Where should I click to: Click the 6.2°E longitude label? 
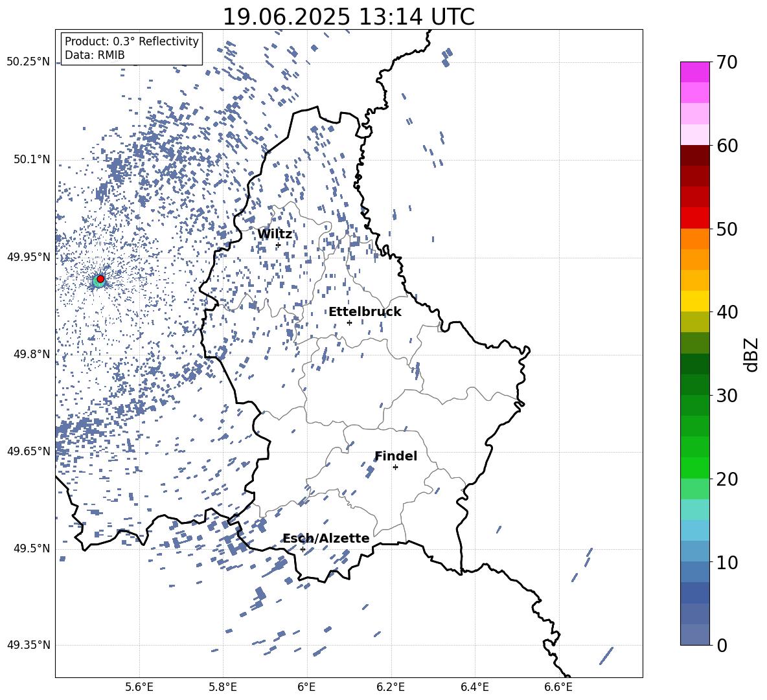(x=391, y=687)
